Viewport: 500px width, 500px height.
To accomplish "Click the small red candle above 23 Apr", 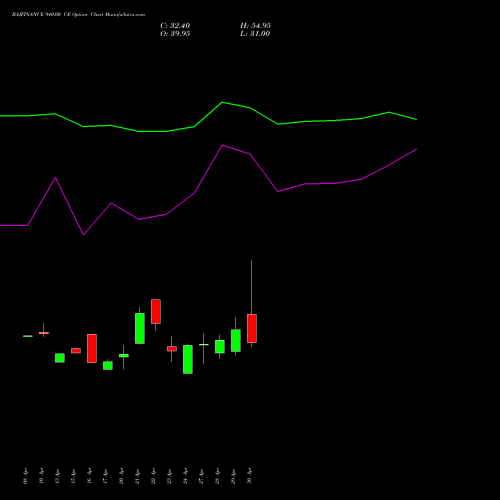I will [172, 349].
